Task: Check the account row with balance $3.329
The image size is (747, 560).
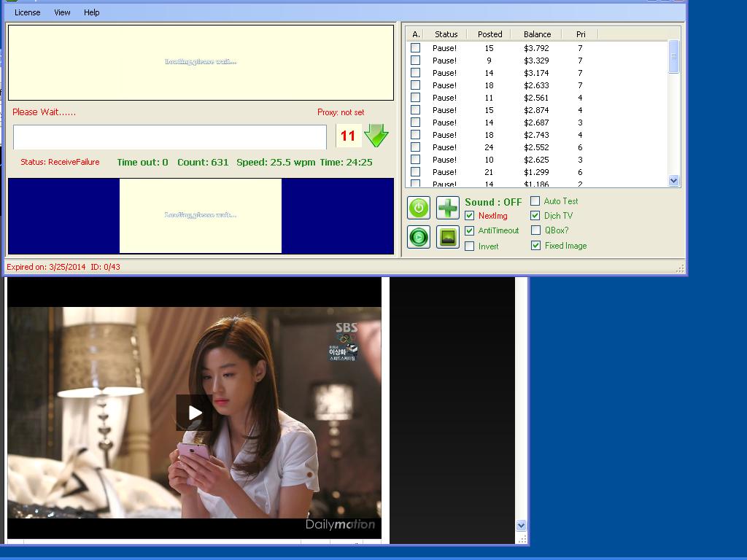Action: pos(415,61)
